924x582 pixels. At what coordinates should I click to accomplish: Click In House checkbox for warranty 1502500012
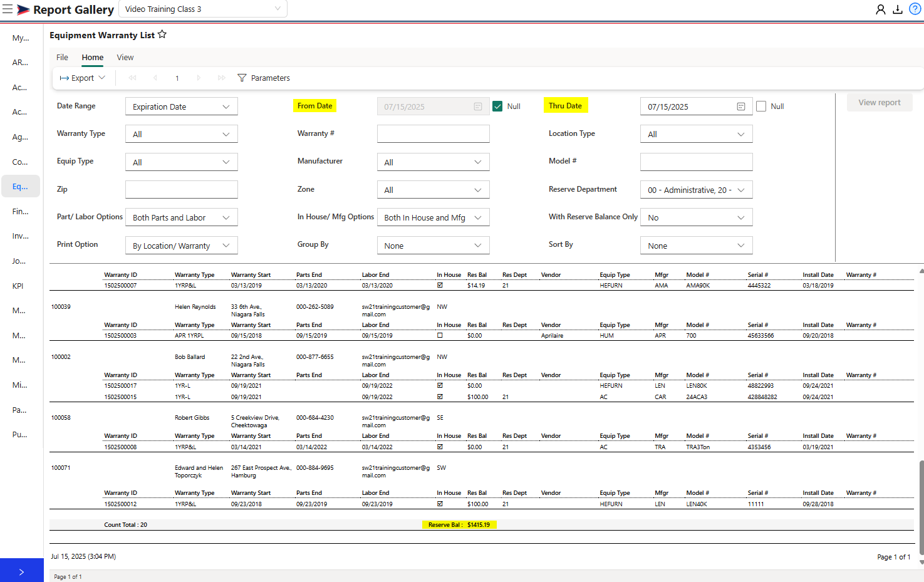440,504
